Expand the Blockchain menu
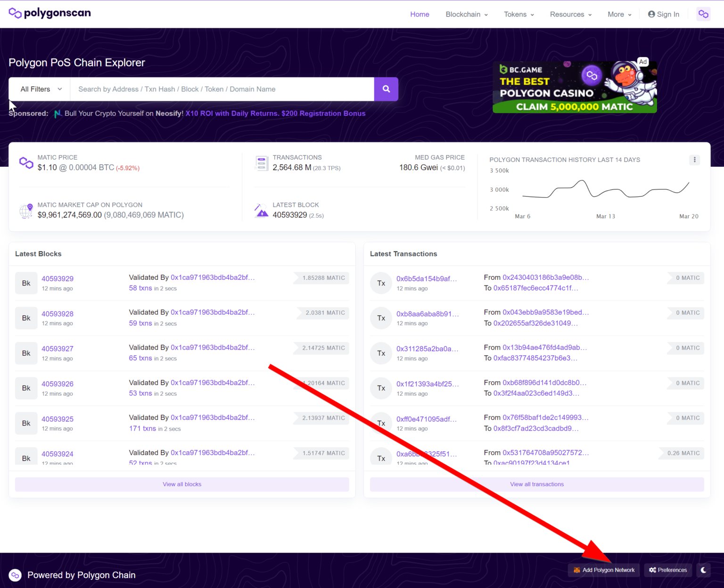Screen dimensions: 724x588 click(466, 14)
